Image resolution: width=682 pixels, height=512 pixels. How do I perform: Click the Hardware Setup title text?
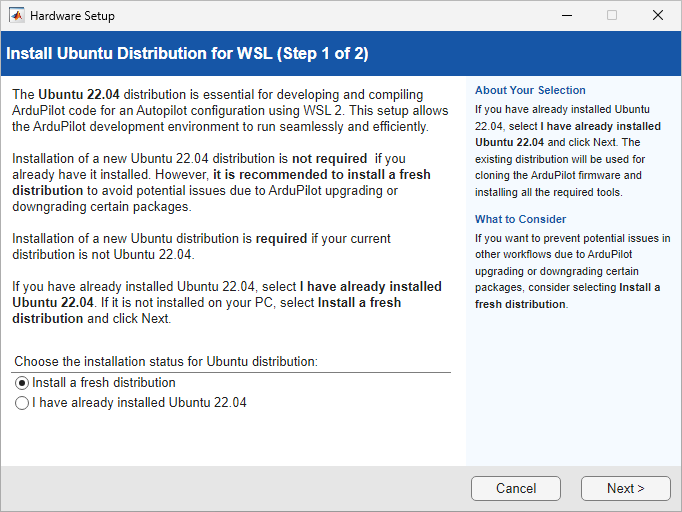click(x=72, y=16)
